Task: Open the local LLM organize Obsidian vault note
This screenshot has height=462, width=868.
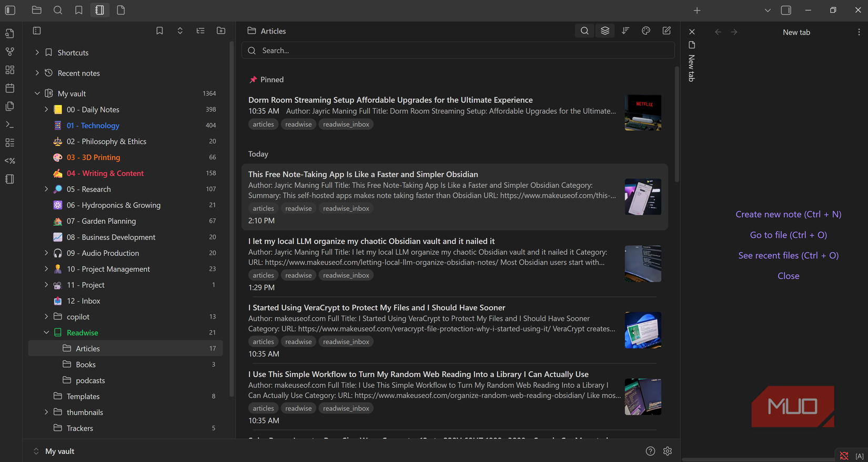Action: point(455,264)
